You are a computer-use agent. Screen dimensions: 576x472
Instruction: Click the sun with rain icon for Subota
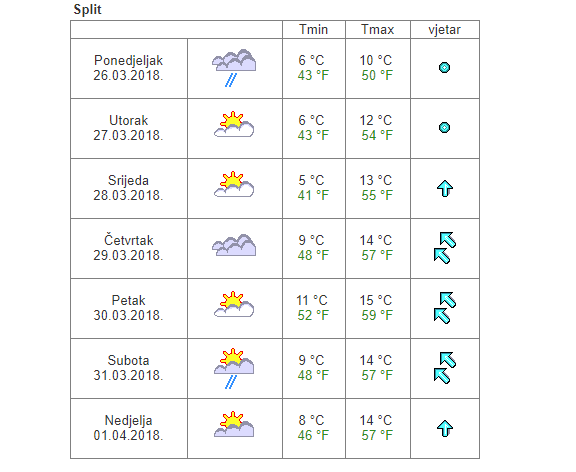pos(234,368)
